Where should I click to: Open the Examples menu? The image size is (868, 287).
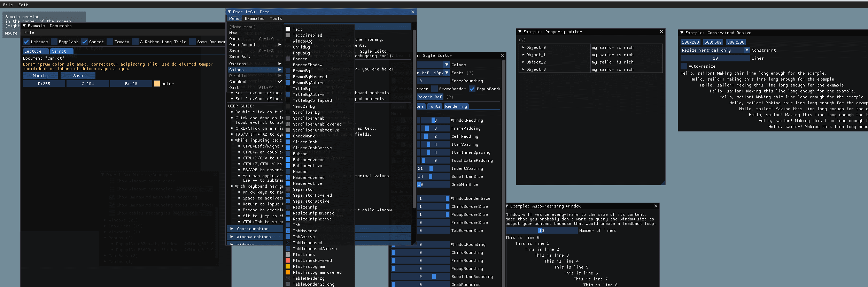pyautogui.click(x=254, y=18)
